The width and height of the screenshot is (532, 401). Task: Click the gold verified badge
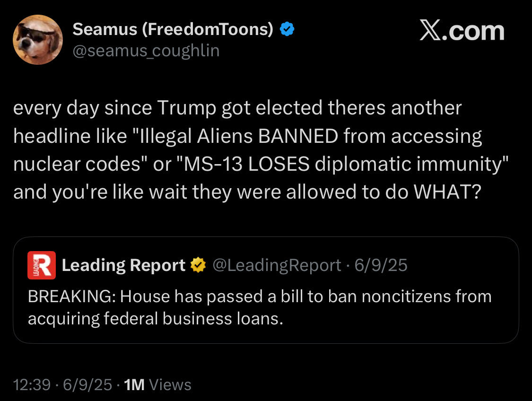[x=198, y=265]
